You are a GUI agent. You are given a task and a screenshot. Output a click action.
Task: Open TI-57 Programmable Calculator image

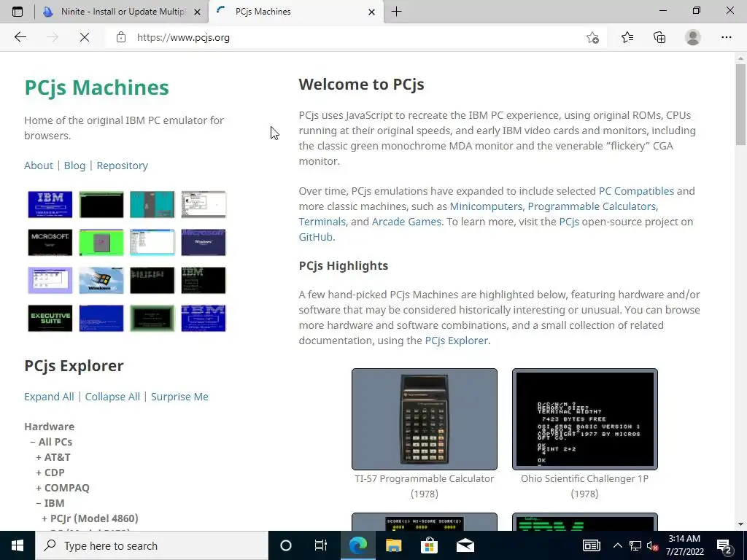point(425,419)
